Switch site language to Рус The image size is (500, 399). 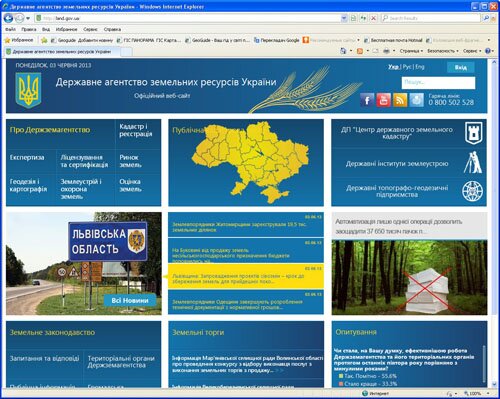click(x=407, y=67)
